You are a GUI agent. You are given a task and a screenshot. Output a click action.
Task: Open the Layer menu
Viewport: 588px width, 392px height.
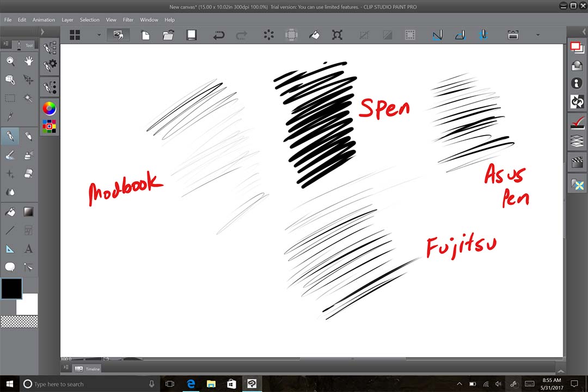click(68, 20)
